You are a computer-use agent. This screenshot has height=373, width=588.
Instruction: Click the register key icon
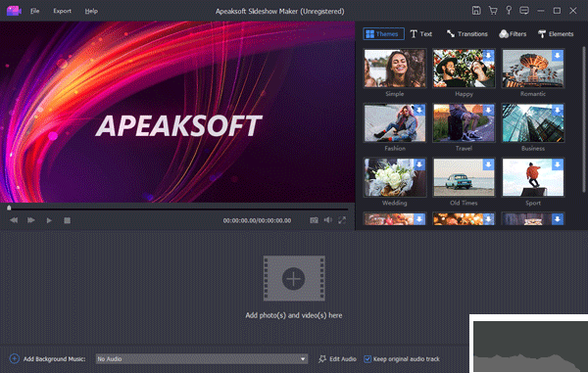[x=509, y=11]
